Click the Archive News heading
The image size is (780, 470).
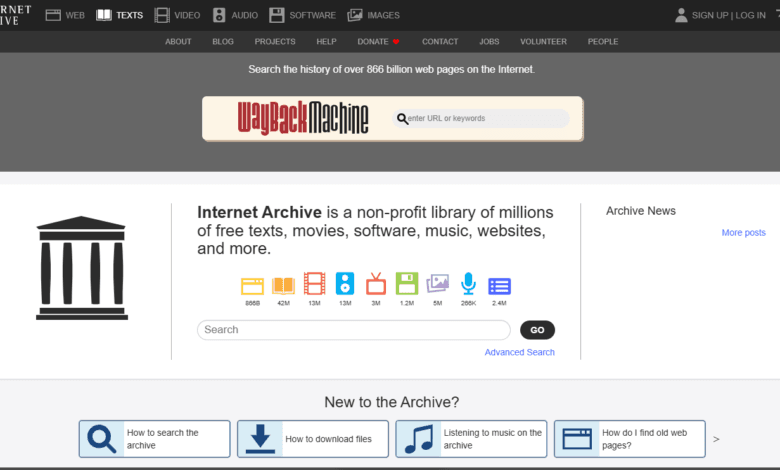[x=641, y=211]
